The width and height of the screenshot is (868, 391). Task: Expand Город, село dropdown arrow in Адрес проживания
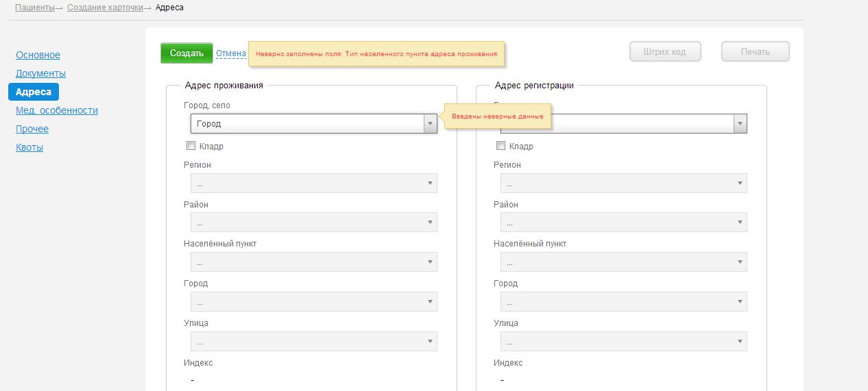point(430,124)
